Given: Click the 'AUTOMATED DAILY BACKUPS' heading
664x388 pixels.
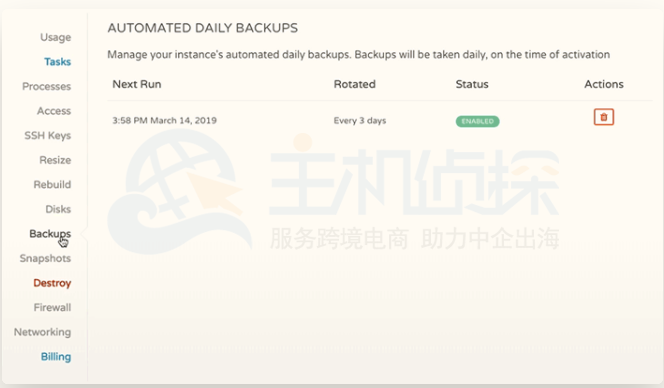Looking at the screenshot, I should (202, 28).
